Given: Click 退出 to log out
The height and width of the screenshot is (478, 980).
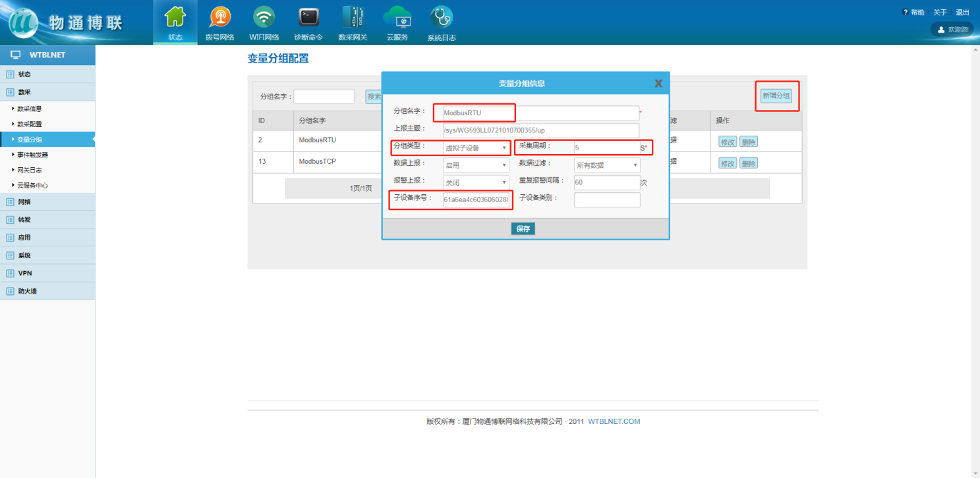Looking at the screenshot, I should [x=962, y=13].
